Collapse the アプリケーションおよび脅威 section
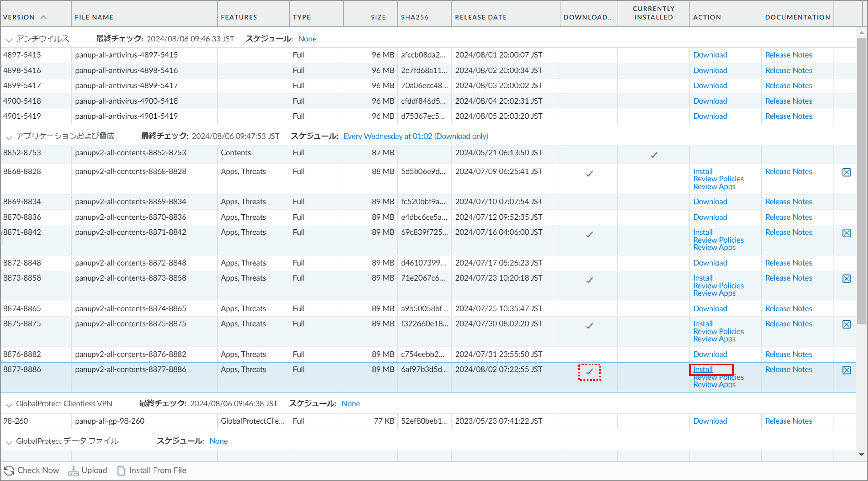Image resolution: width=868 pixels, height=481 pixels. 9,138
